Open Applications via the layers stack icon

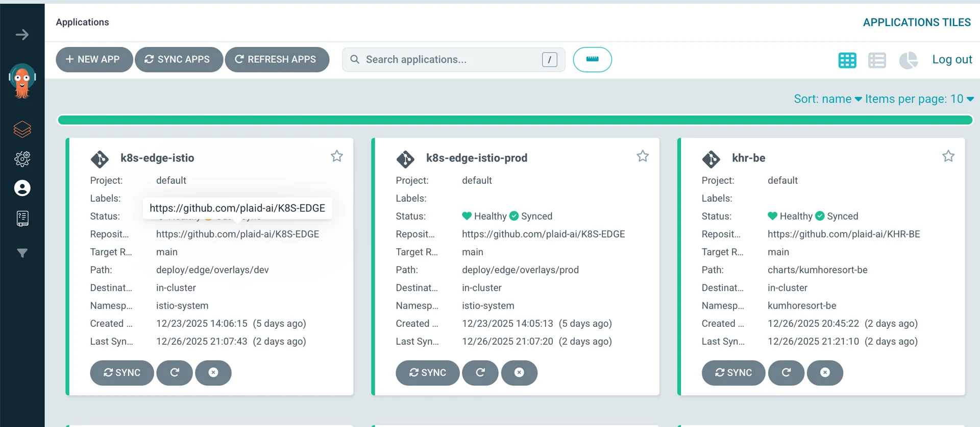point(22,129)
